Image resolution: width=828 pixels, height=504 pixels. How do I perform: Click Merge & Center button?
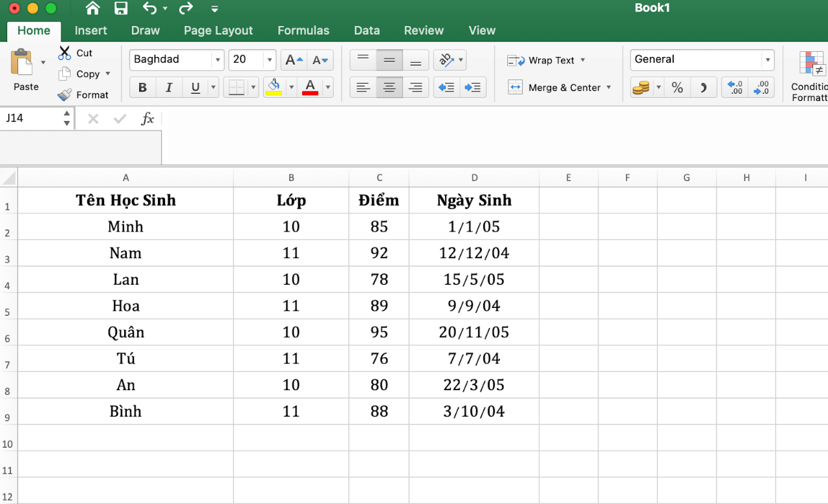coord(555,87)
